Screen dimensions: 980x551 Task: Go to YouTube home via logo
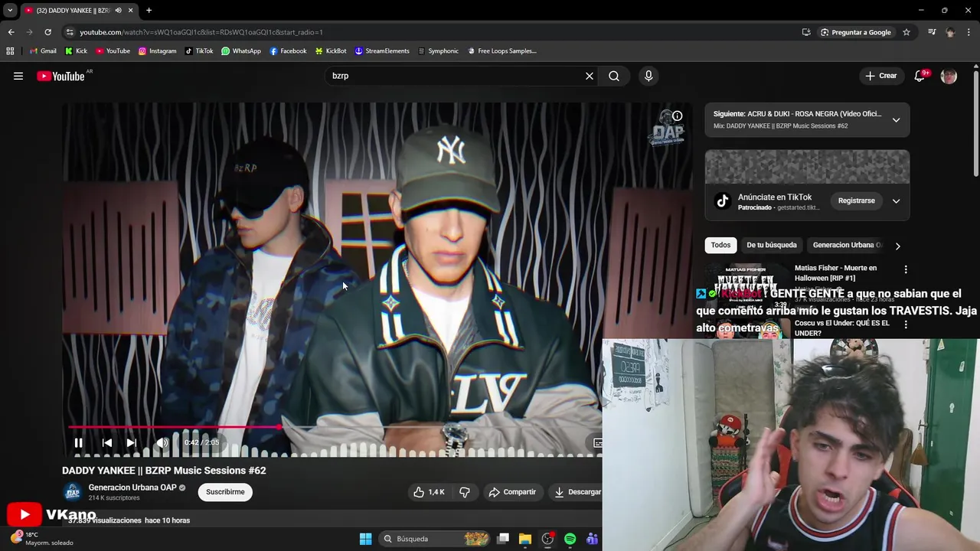coord(61,76)
